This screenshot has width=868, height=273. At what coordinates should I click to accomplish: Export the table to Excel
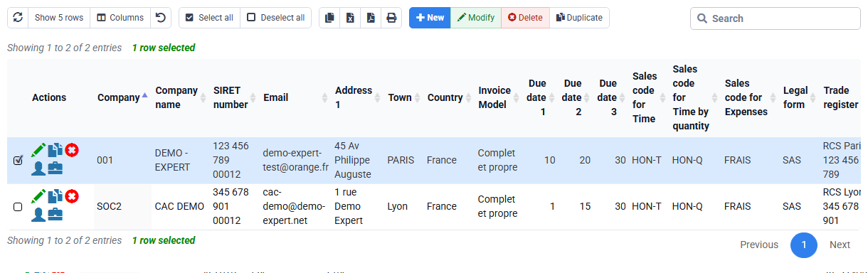(x=350, y=18)
